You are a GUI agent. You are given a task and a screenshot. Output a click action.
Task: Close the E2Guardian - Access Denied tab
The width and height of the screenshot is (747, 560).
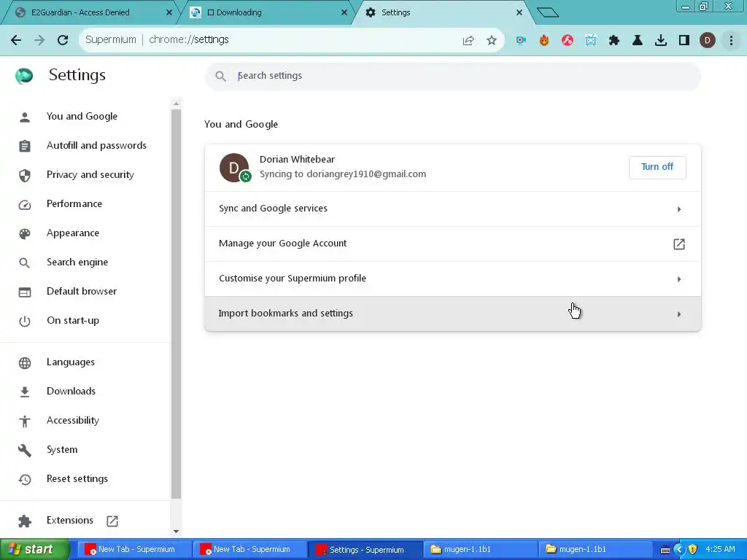tap(169, 12)
